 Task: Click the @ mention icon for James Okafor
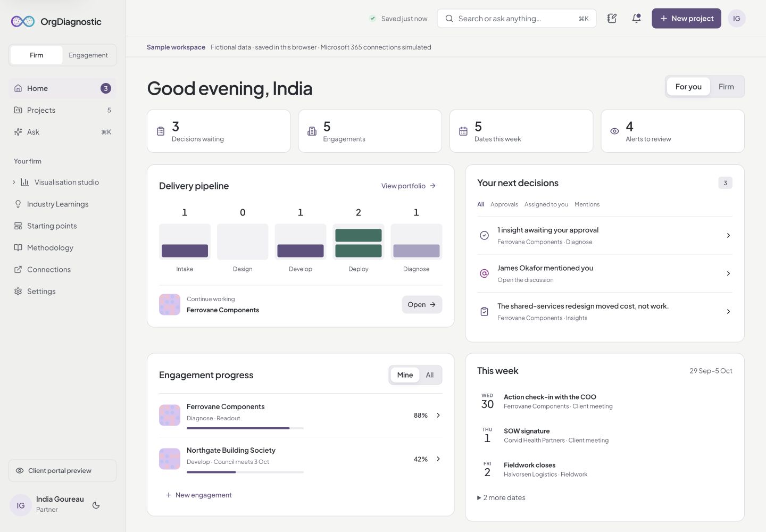pyautogui.click(x=484, y=273)
